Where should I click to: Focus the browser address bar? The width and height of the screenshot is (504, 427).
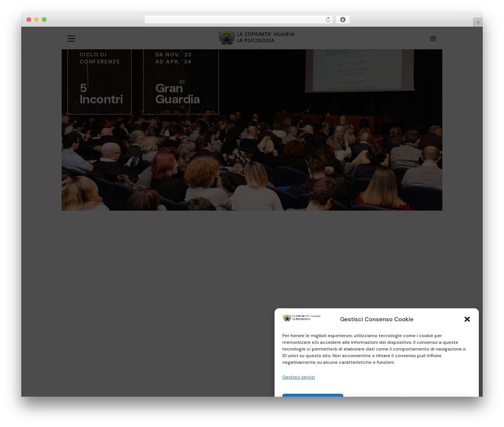238,20
